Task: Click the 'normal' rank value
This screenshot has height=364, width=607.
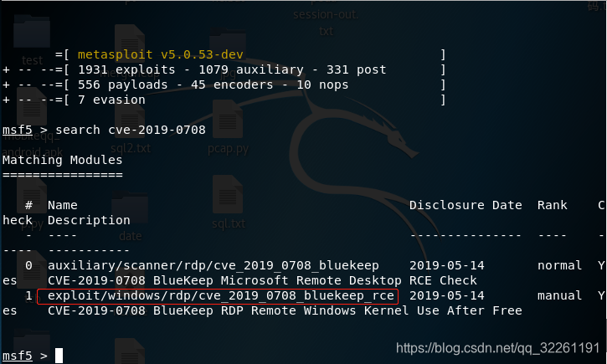Action: [x=560, y=265]
